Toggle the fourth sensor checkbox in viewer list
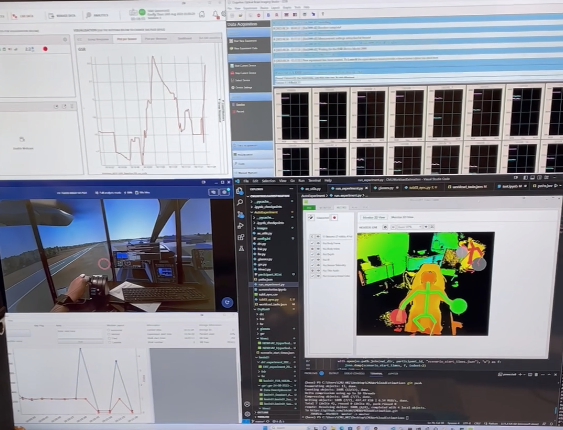563x430 pixels. point(312,260)
